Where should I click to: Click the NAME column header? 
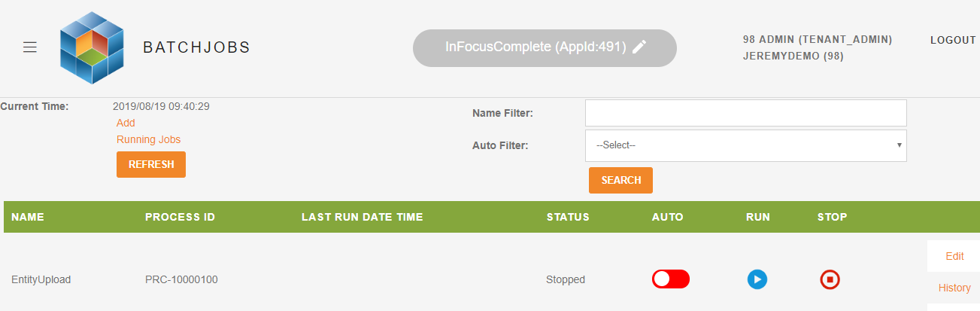click(x=28, y=217)
